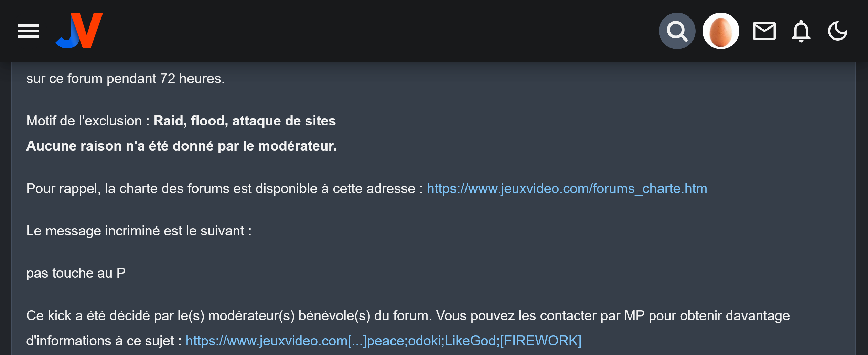Open the private messages envelope

[x=764, y=31]
